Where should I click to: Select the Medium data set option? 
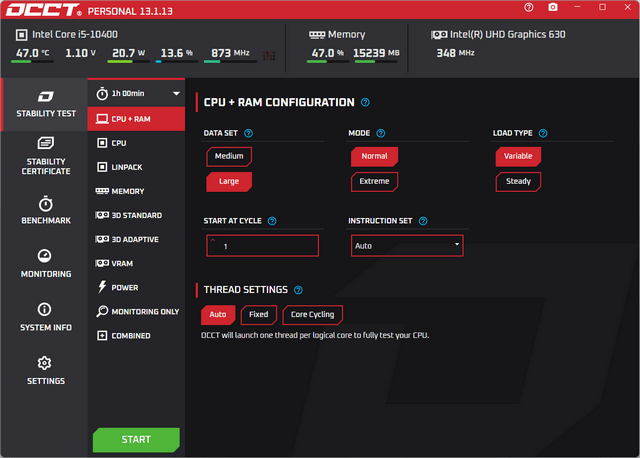228,156
